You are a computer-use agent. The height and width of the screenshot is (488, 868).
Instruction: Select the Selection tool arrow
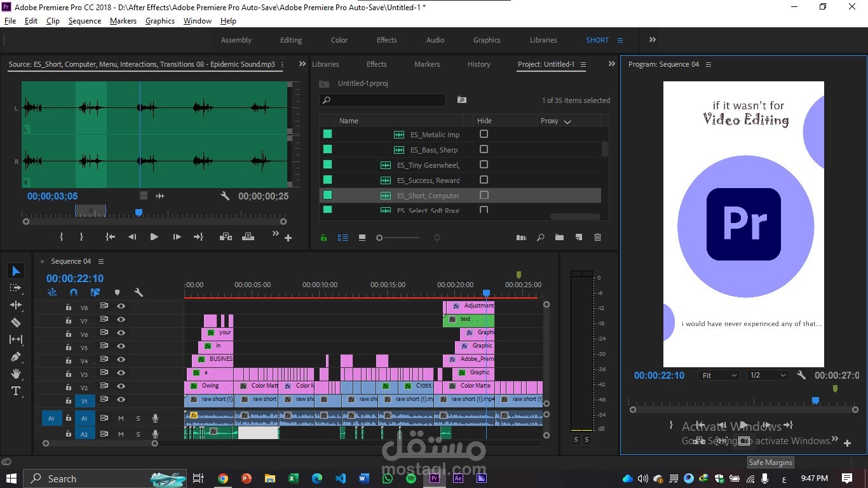16,271
